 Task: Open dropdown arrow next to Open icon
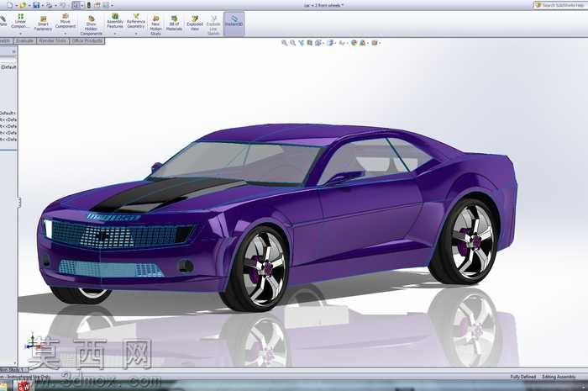pyautogui.click(x=29, y=6)
